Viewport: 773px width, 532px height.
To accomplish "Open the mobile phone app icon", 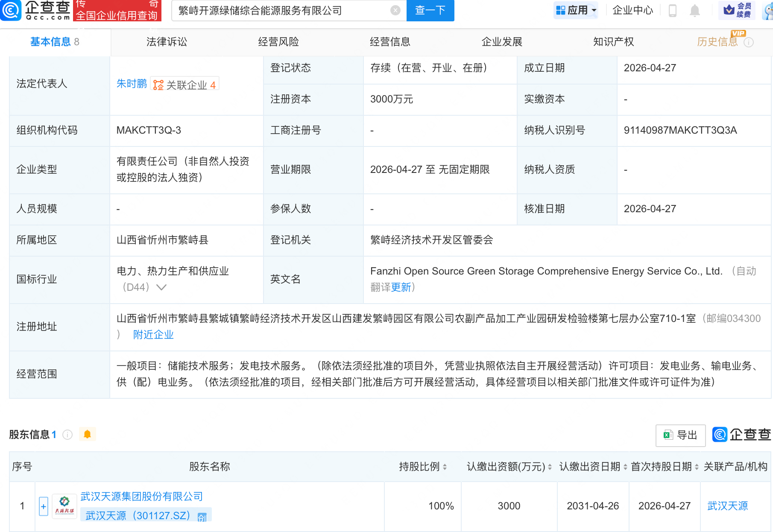I will [x=672, y=10].
